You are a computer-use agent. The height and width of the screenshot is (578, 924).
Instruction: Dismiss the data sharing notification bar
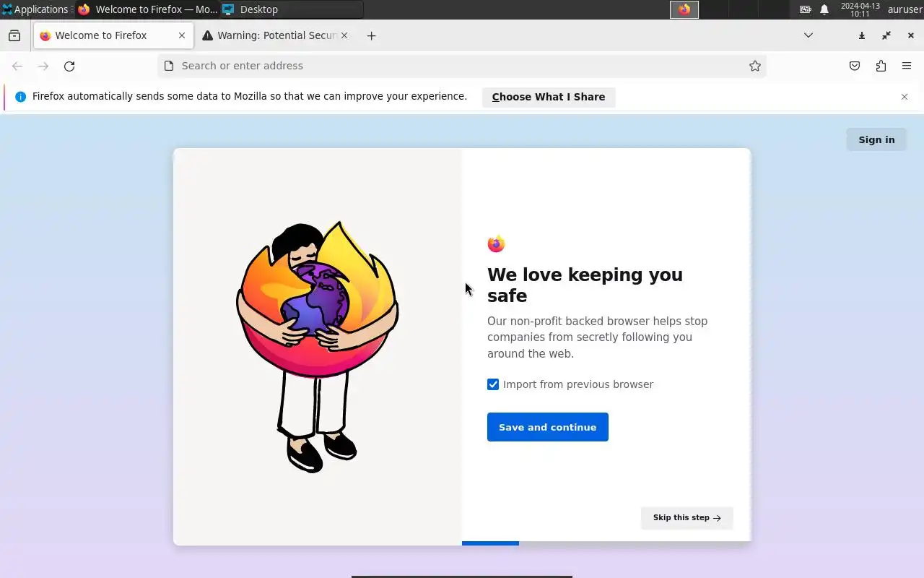click(x=905, y=97)
